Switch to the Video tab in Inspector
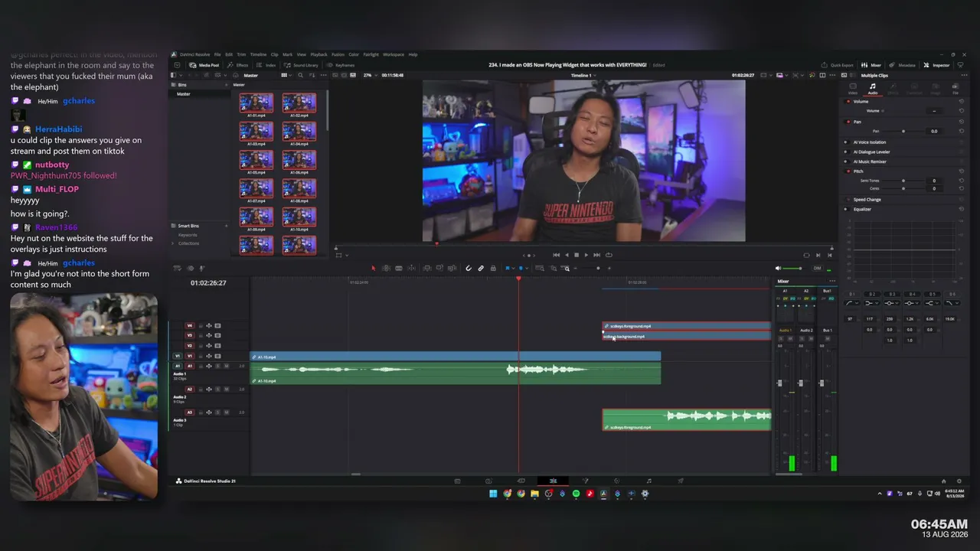Viewport: 980px width, 551px height. (x=853, y=88)
